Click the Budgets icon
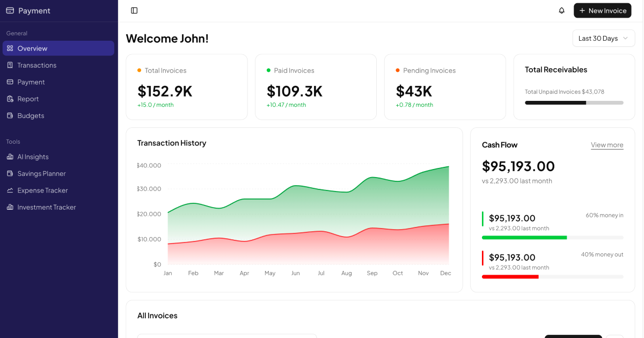644x338 pixels. coord(11,115)
